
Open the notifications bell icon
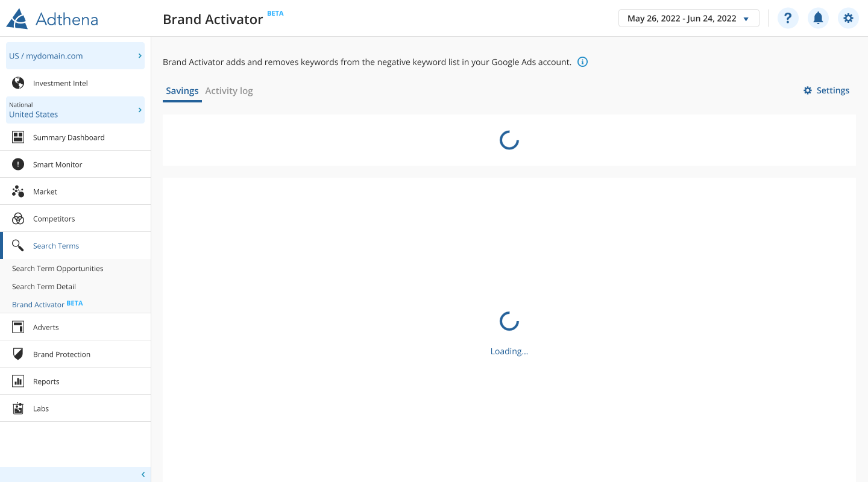818,18
